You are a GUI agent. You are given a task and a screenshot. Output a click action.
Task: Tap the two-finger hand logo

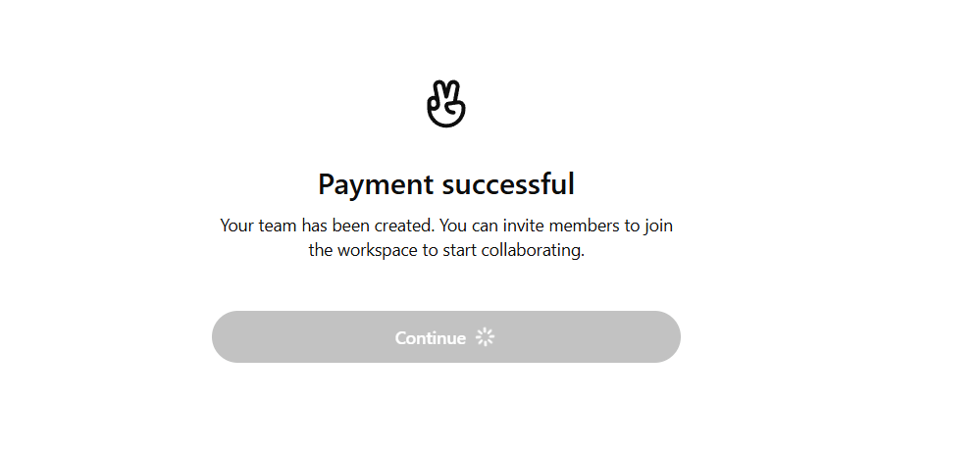(446, 103)
